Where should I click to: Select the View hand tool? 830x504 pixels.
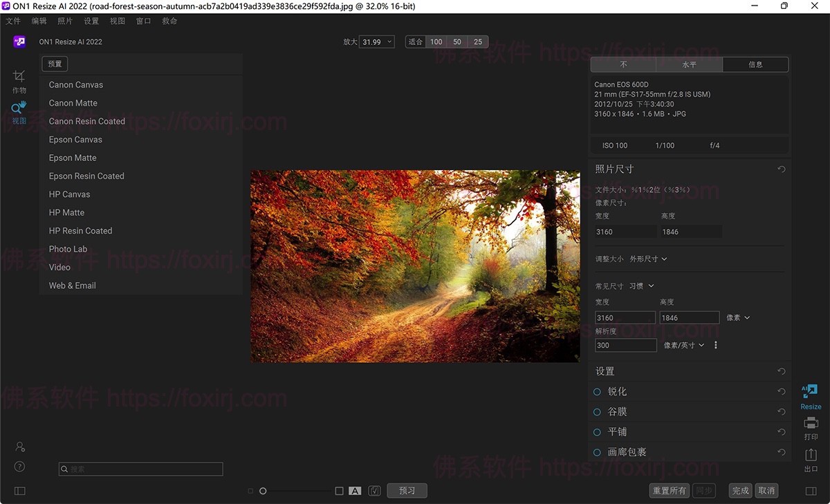click(19, 108)
